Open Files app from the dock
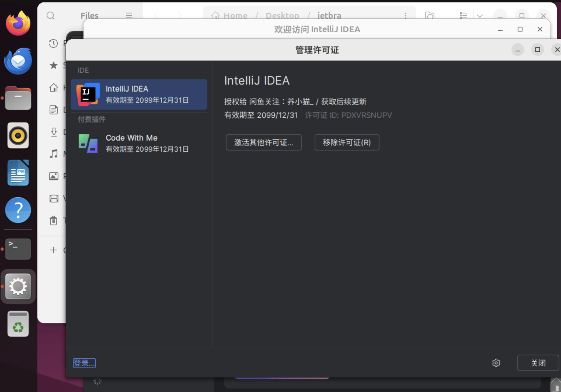 (x=18, y=98)
